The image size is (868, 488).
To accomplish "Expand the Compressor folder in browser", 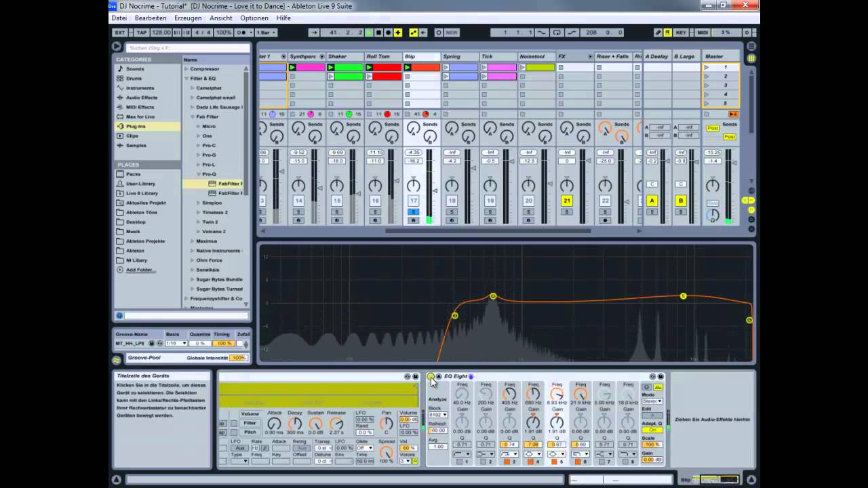I will [186, 69].
